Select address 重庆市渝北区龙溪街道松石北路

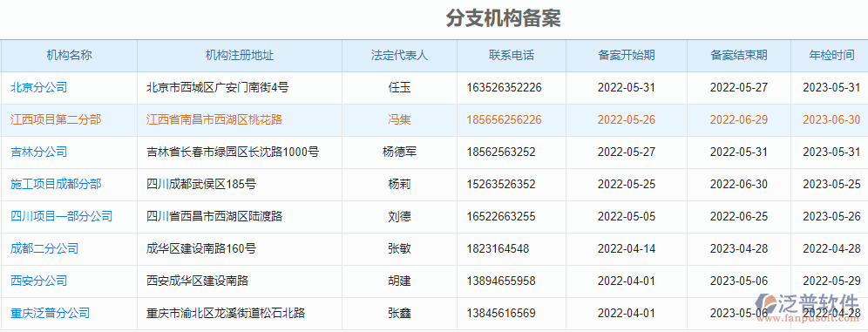click(226, 313)
